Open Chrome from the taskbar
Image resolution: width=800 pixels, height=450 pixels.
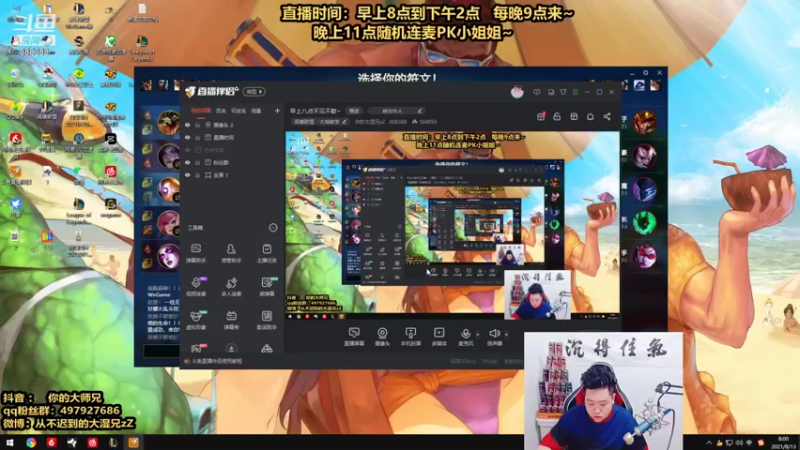31,442
